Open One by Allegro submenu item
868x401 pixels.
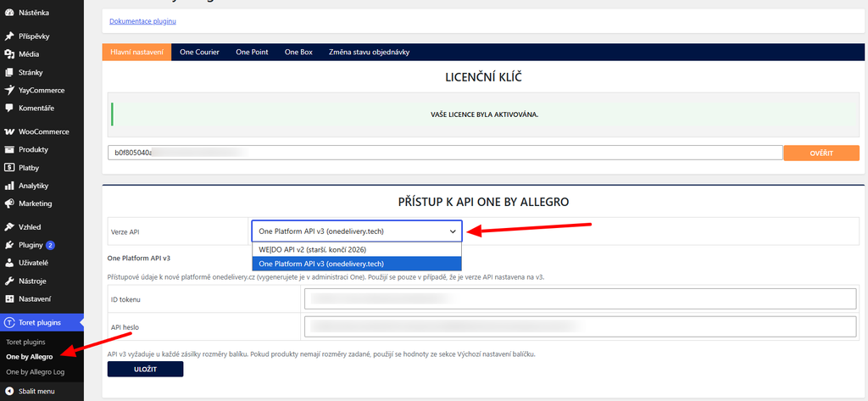(30, 357)
